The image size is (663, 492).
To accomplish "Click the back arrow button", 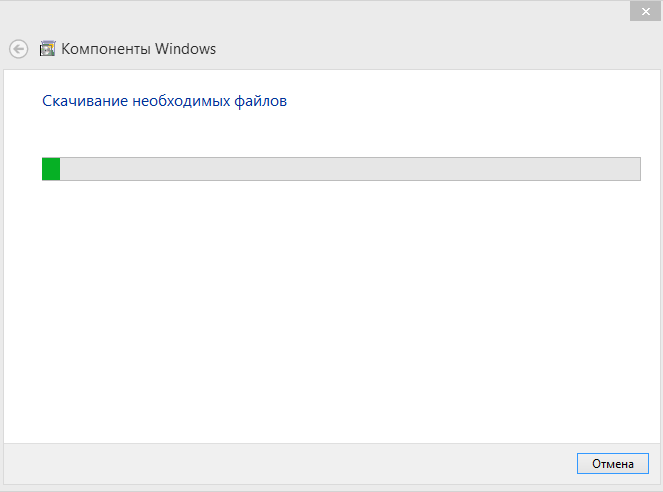I will click(x=18, y=48).
